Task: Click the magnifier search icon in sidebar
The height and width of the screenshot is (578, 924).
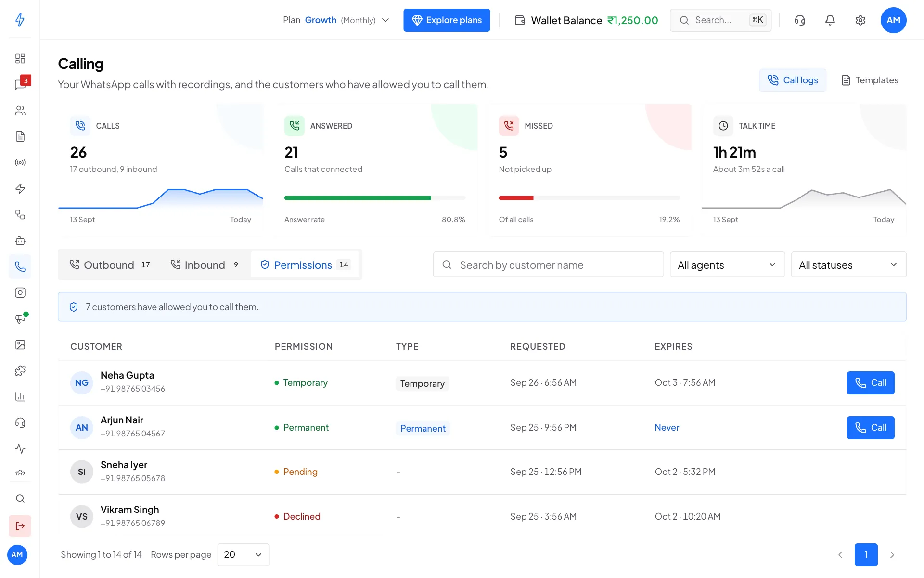Action: click(20, 499)
